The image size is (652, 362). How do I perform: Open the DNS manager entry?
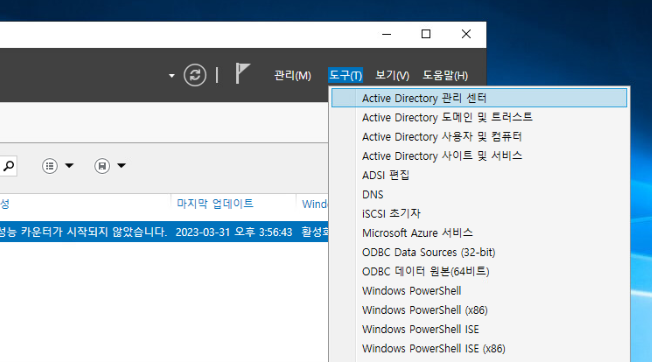click(x=479, y=195)
